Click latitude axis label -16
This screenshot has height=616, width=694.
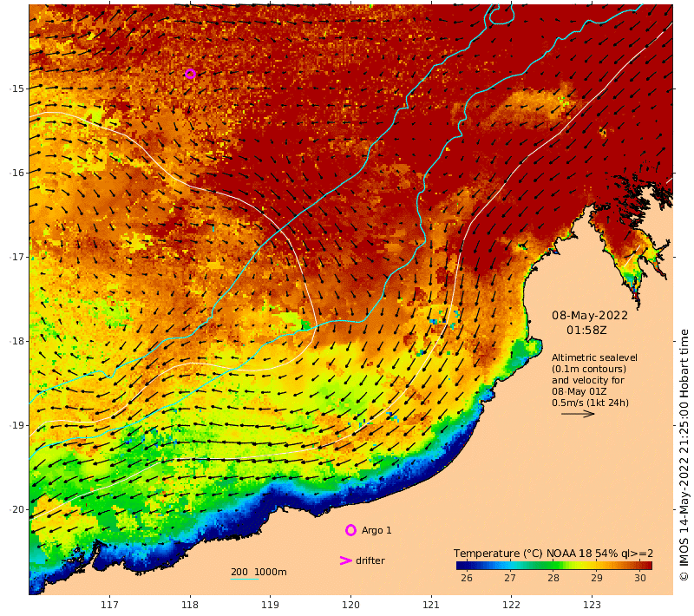(17, 173)
